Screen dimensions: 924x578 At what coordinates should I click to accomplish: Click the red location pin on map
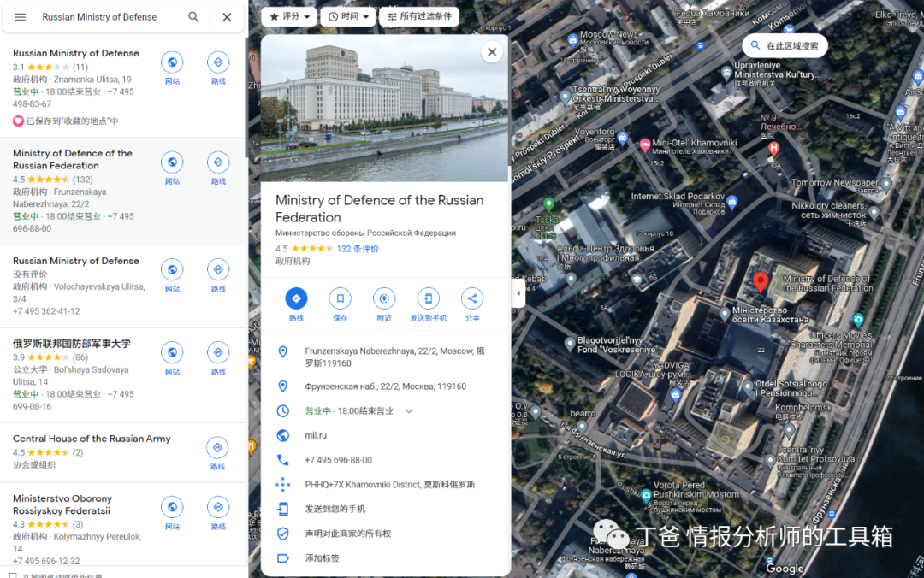[761, 282]
